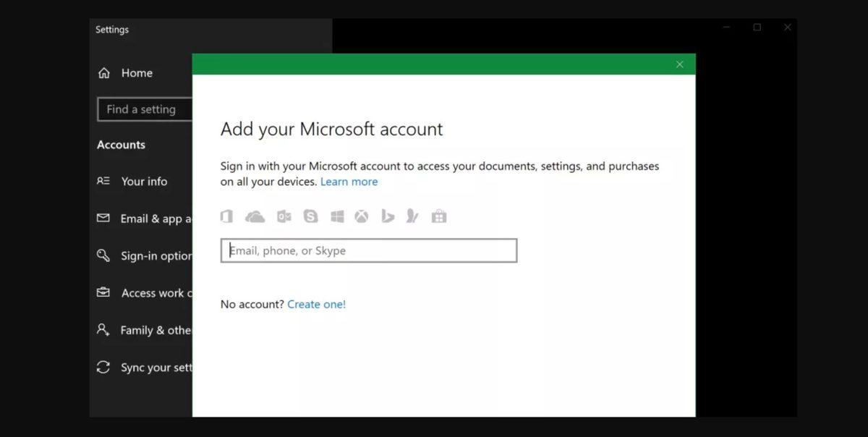Click the Create one! link
This screenshot has width=868, height=437.
(317, 304)
